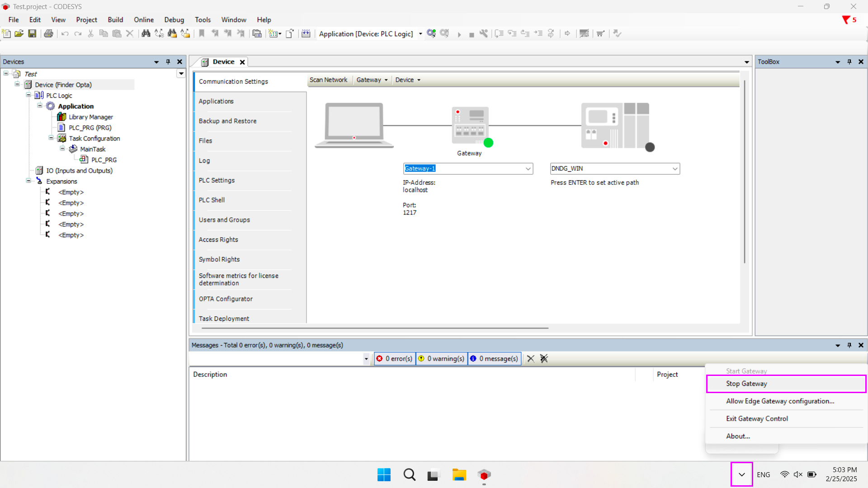Click the Login gear icon in toolbar
Screen dimensions: 868x488
point(431,33)
